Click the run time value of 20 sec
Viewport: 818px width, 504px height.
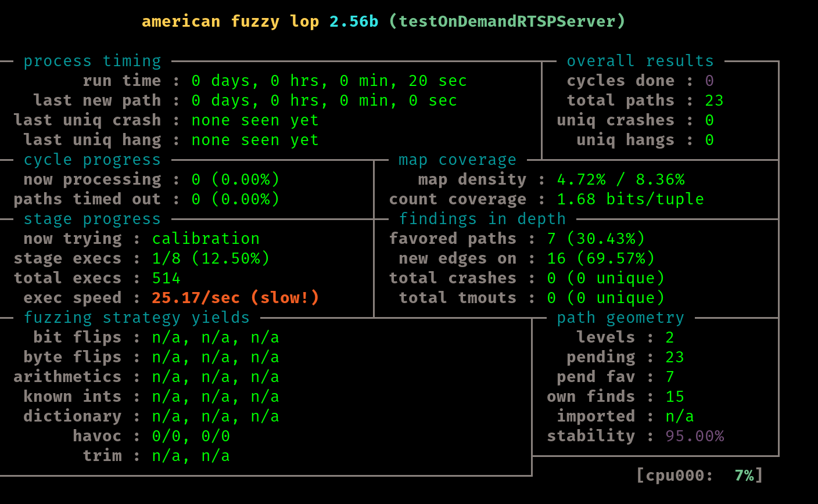click(x=329, y=81)
